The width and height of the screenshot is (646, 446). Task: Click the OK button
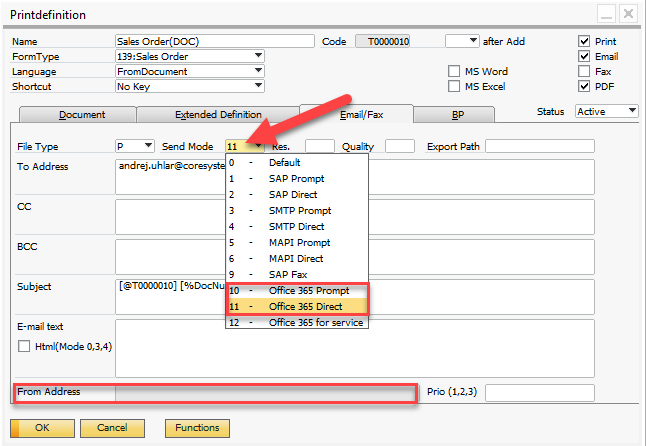[42, 428]
